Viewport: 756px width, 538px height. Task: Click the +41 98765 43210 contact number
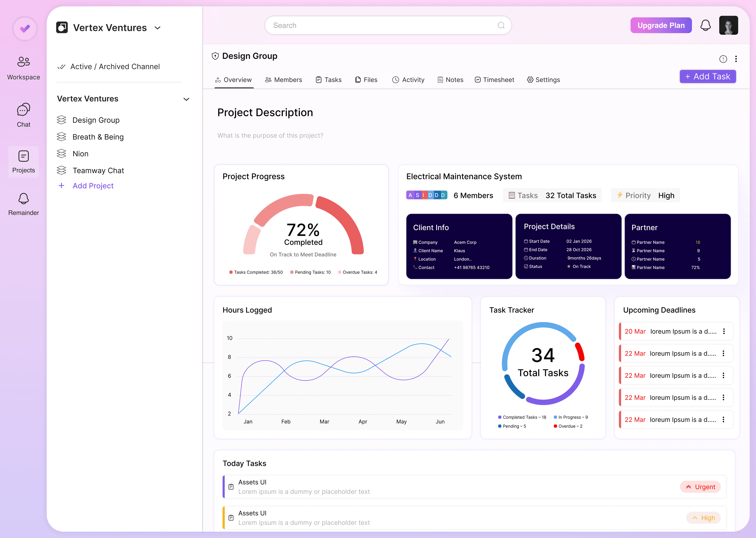(472, 267)
